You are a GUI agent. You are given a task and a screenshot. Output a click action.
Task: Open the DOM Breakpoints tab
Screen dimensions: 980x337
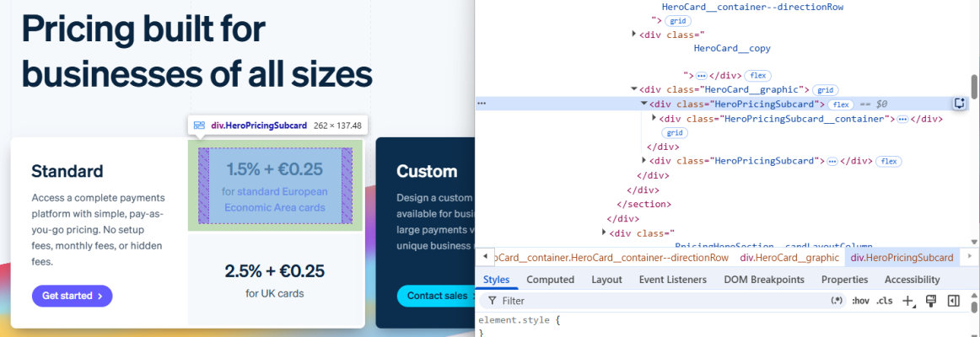[764, 280]
